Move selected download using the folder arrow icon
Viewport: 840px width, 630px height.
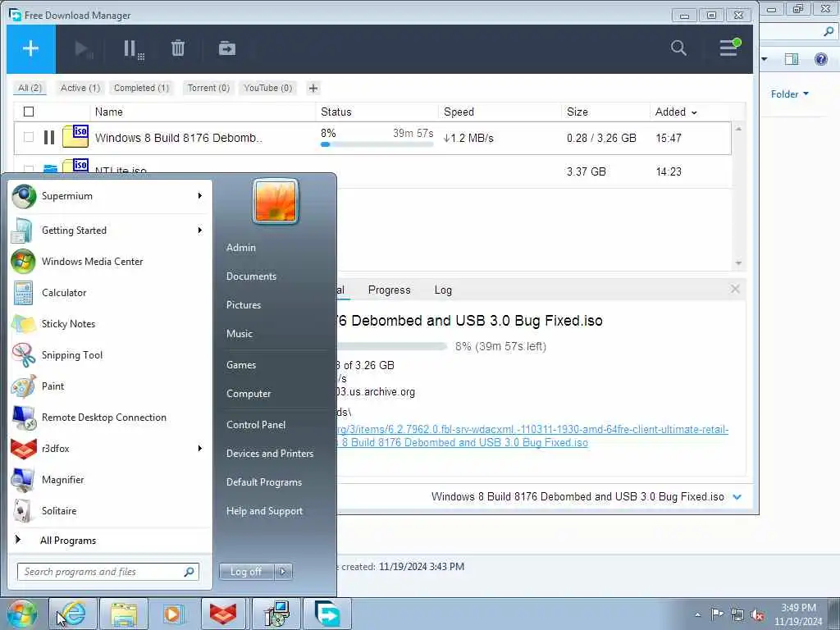click(x=227, y=48)
